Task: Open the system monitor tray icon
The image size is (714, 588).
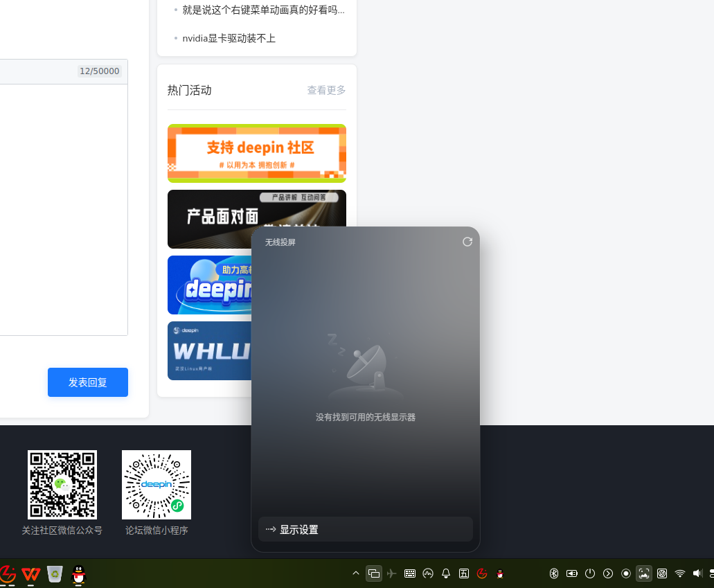Action: pos(428,573)
